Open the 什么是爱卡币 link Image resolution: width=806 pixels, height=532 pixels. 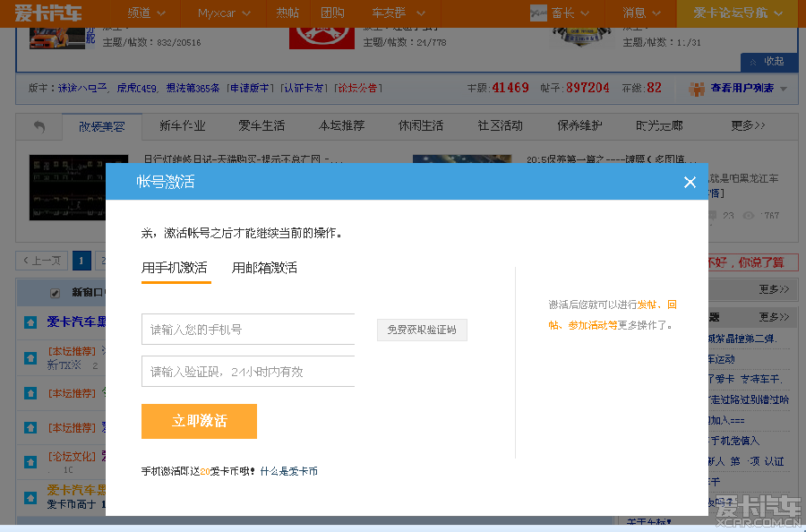click(289, 471)
